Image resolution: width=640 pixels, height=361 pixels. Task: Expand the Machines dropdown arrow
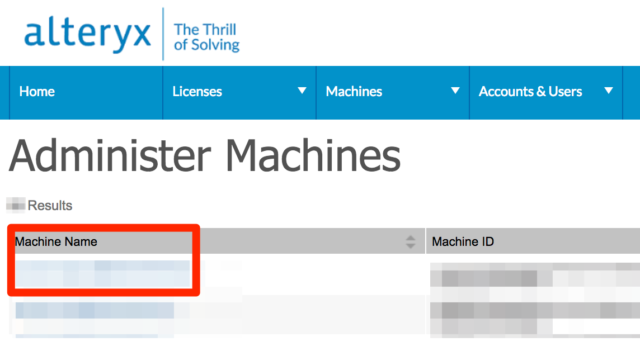tap(455, 91)
